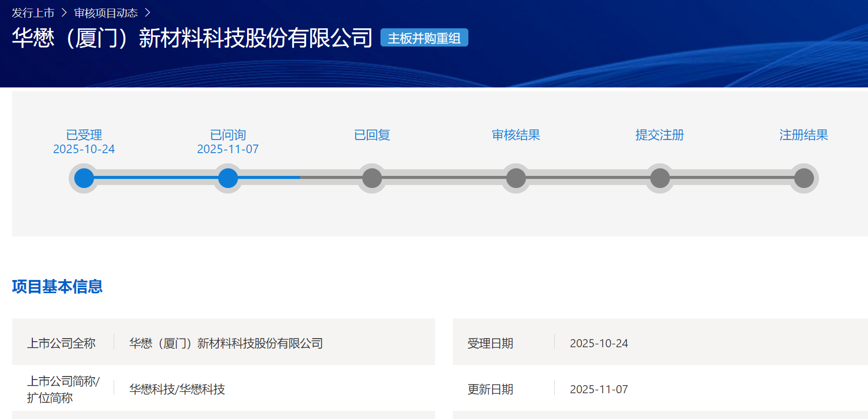Viewport: 868px width, 419px height.
Task: Click the 已回复 stage label
Action: pyautogui.click(x=372, y=135)
